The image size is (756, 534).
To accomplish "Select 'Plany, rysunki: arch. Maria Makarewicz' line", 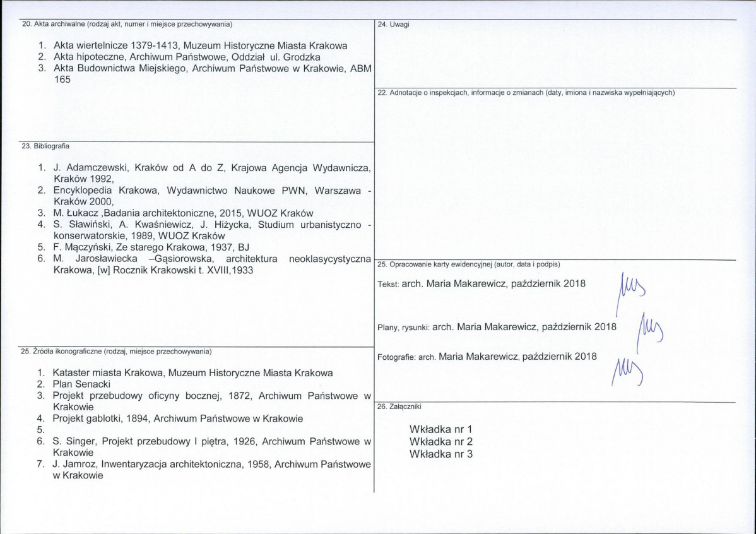I will pos(497,326).
